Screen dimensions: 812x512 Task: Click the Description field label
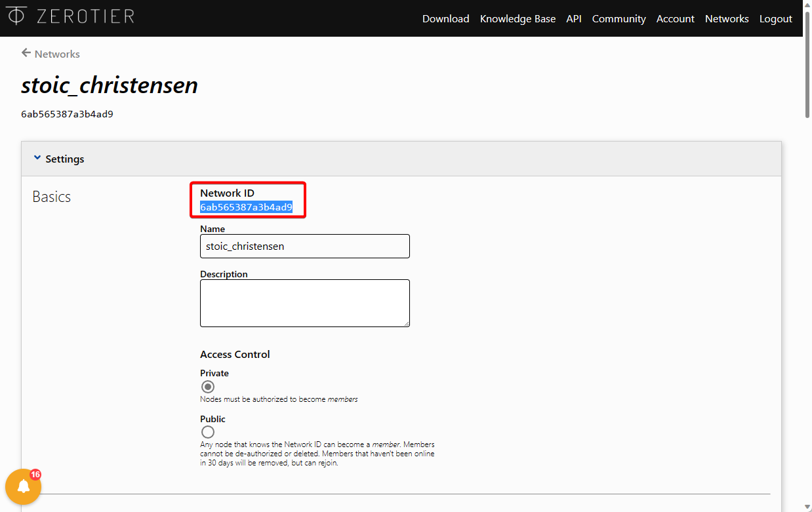coord(224,274)
